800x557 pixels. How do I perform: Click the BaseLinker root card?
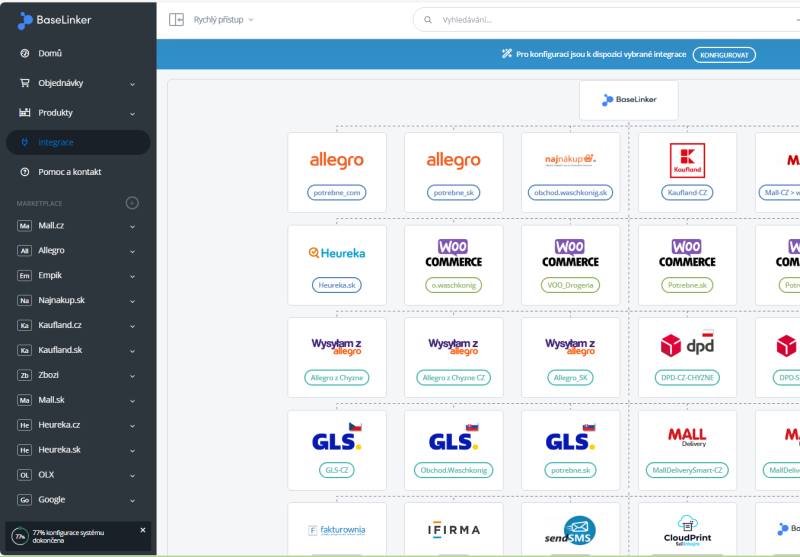pyautogui.click(x=629, y=100)
